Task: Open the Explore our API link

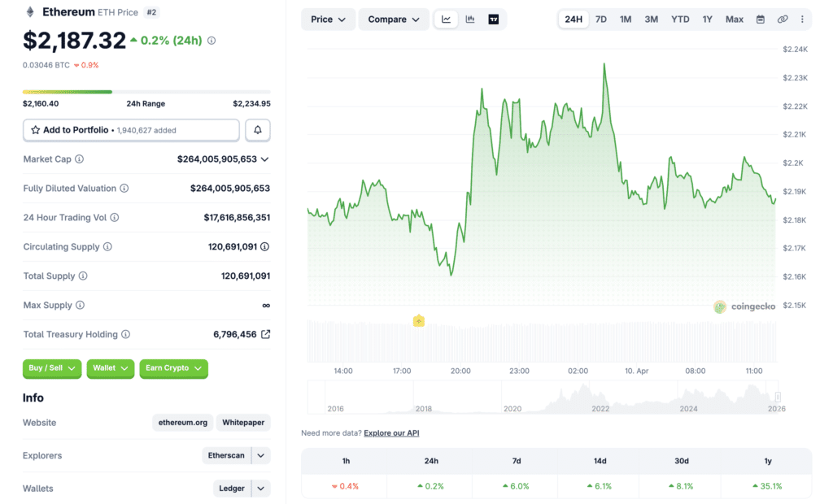Action: 391,432
